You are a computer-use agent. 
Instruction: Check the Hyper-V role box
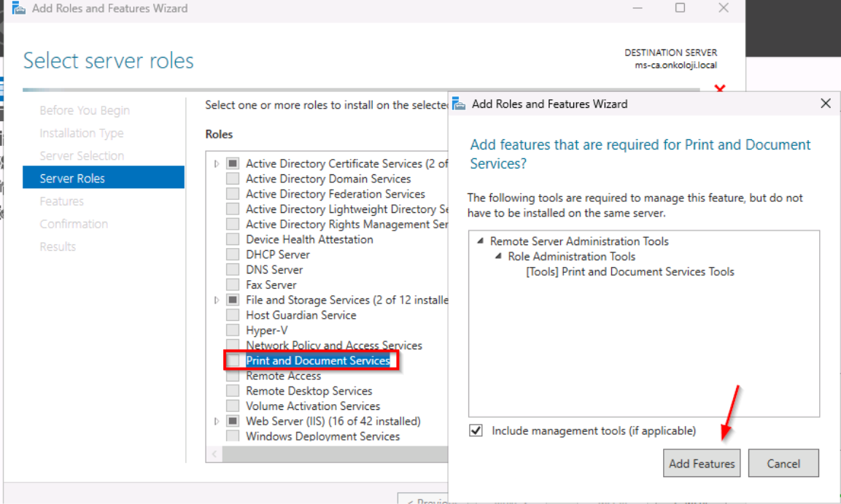coord(233,330)
